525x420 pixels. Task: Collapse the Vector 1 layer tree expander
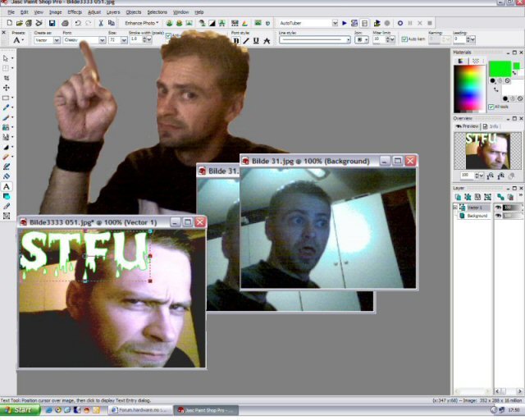[x=455, y=208]
